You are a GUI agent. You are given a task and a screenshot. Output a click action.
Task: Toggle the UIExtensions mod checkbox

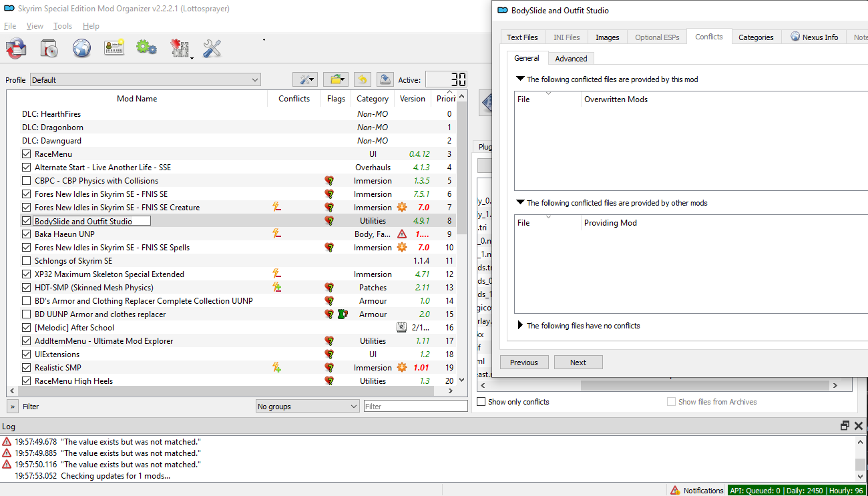pos(27,354)
